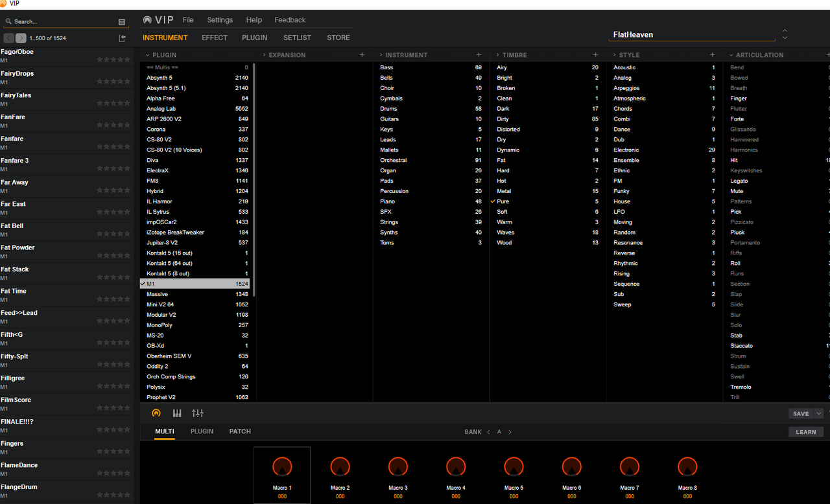Rate the FilmScore preset using its stars
The height and width of the screenshot is (504, 830).
(113, 408)
